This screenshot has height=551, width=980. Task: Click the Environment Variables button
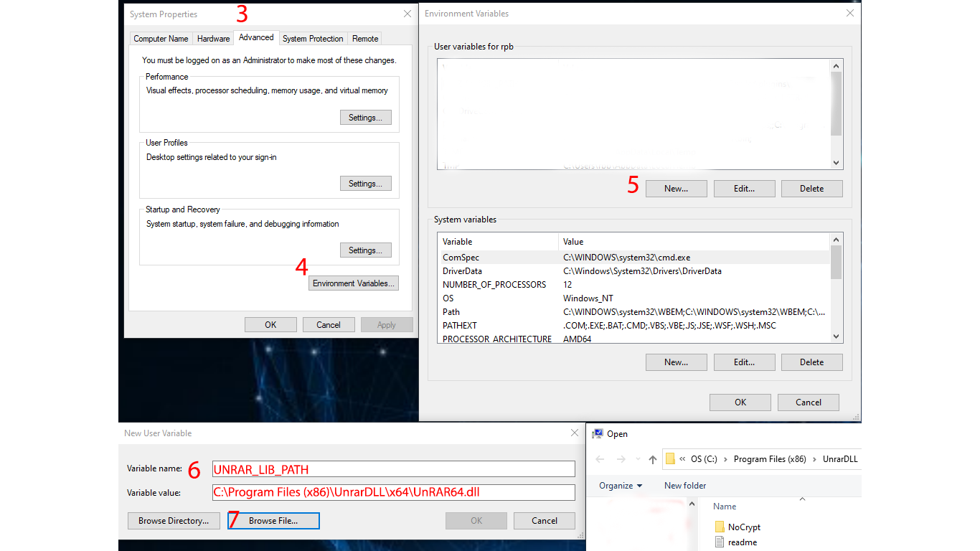[x=354, y=283]
